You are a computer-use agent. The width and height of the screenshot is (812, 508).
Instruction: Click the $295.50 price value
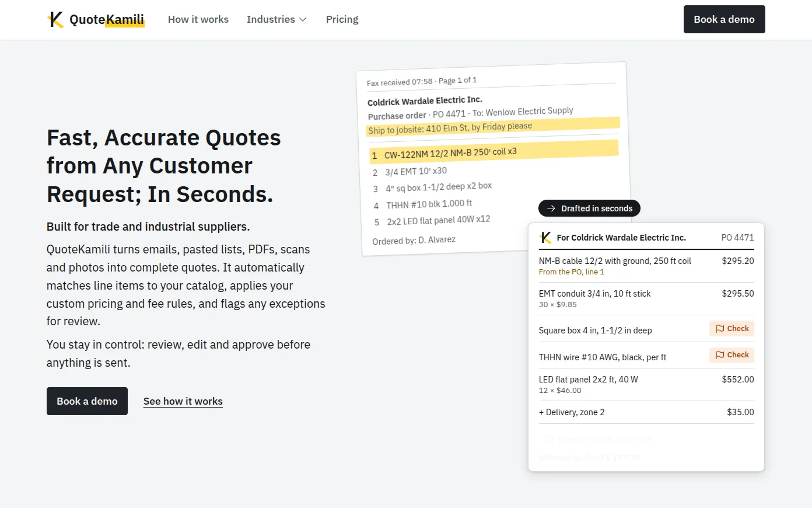click(738, 294)
